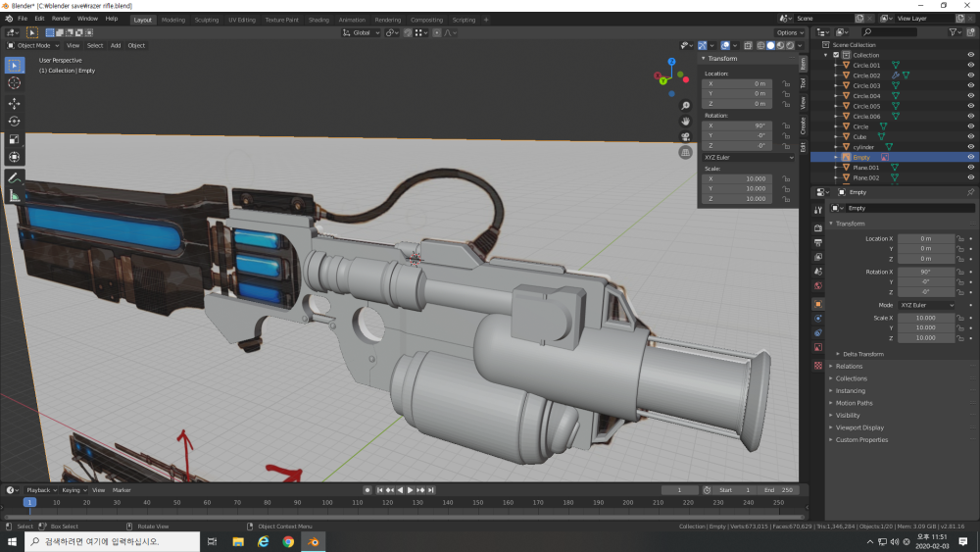
Task: Click the outliner search field
Action: [890, 32]
